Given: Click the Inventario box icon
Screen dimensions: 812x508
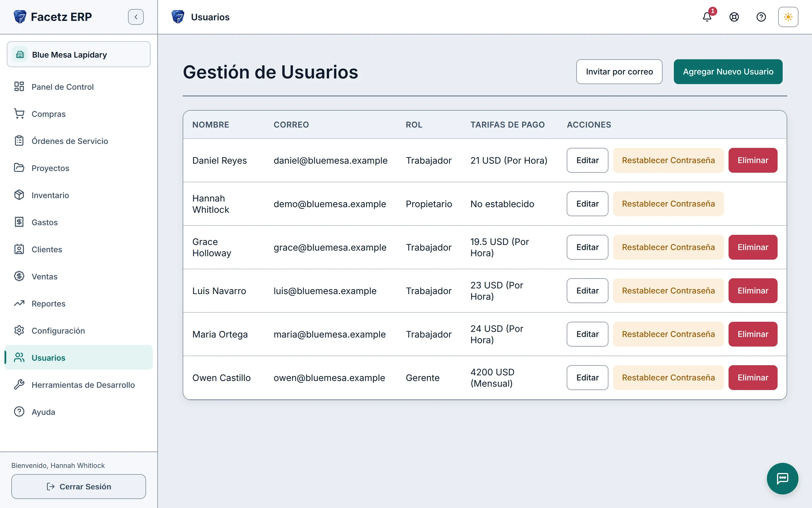Looking at the screenshot, I should 19,195.
